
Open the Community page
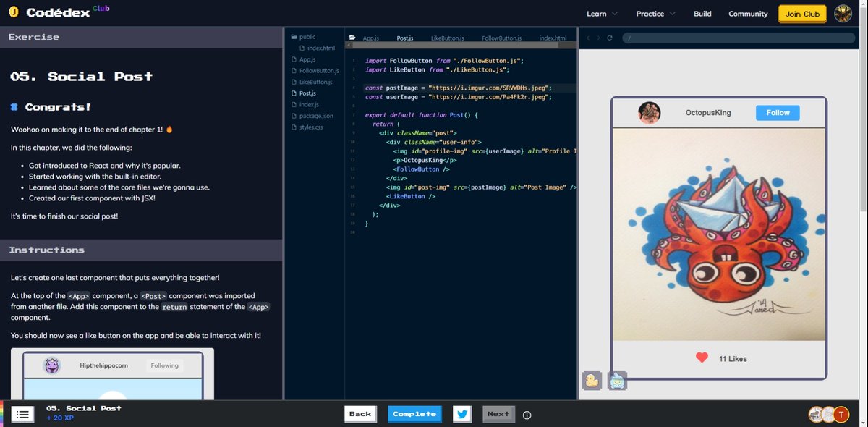click(x=748, y=14)
